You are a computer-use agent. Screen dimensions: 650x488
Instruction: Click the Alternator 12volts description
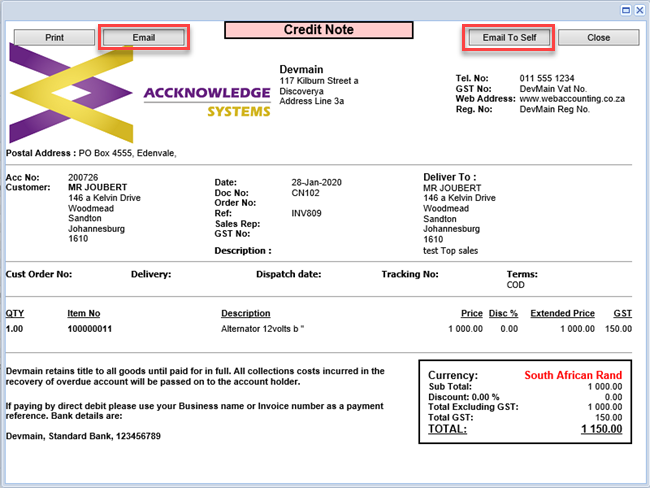pos(262,328)
